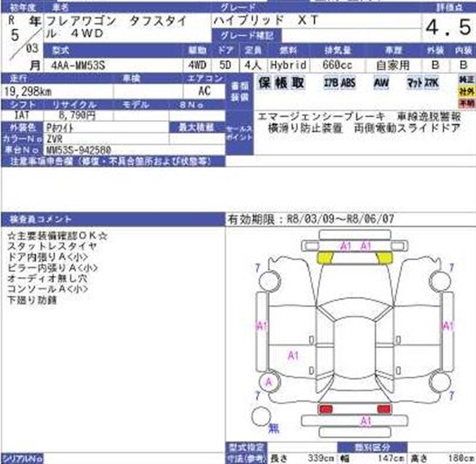Image resolution: width=476 pixels, height=464 pixels.
Task: Click the red 不明 legend tag
Action: 467,103
